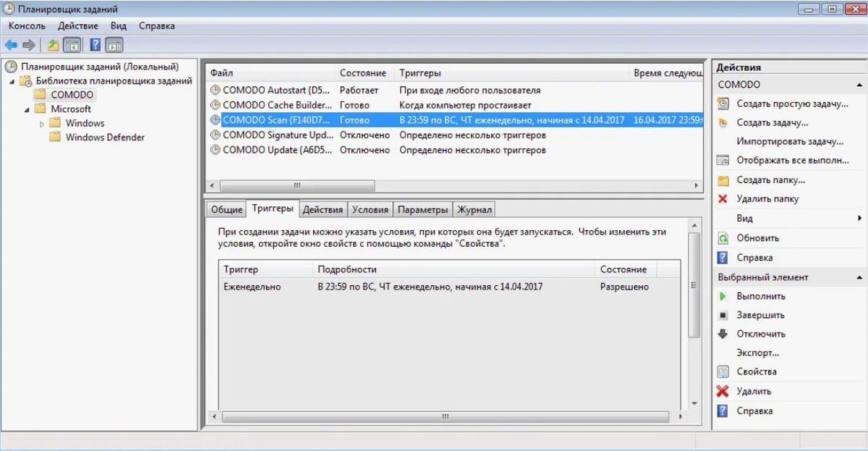This screenshot has height=451, width=868.
Task: Collapse the COMODO actions section arrow
Action: (859, 85)
